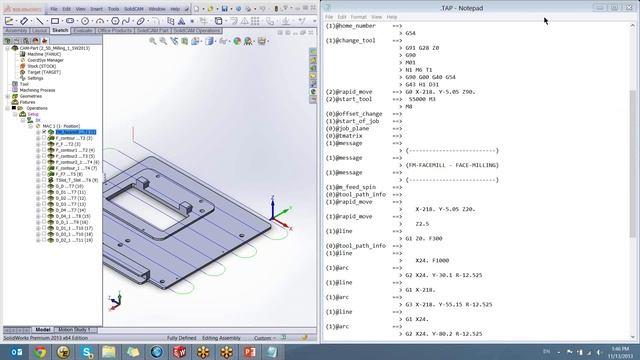Open the SolidCAM menu

point(133,9)
